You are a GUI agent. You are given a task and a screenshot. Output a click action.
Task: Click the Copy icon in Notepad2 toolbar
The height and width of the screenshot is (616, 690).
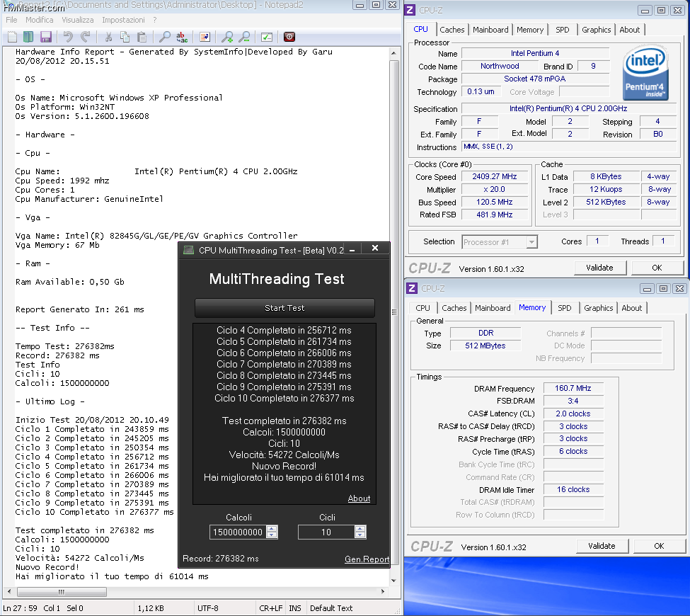click(x=125, y=37)
